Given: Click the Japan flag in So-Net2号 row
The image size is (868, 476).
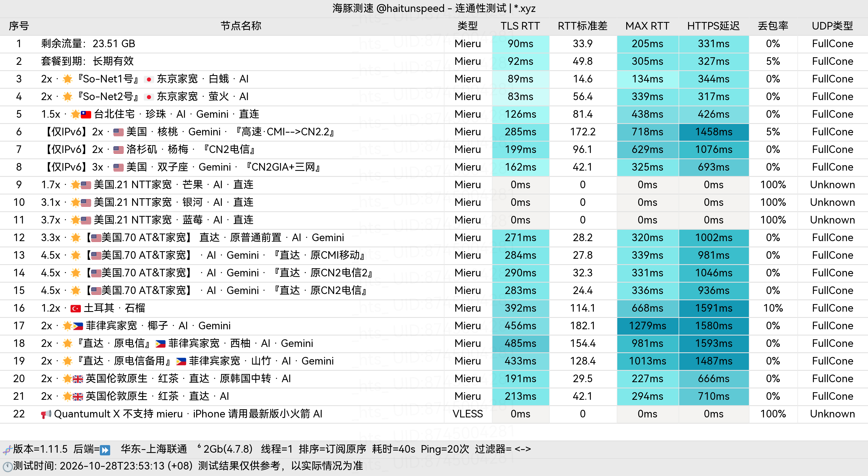Looking at the screenshot, I should pyautogui.click(x=149, y=97).
